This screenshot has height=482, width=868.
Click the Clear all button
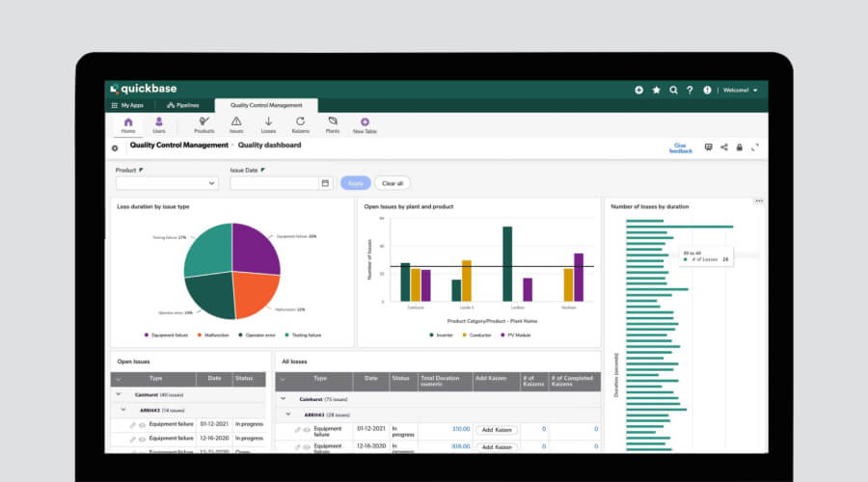click(x=393, y=183)
